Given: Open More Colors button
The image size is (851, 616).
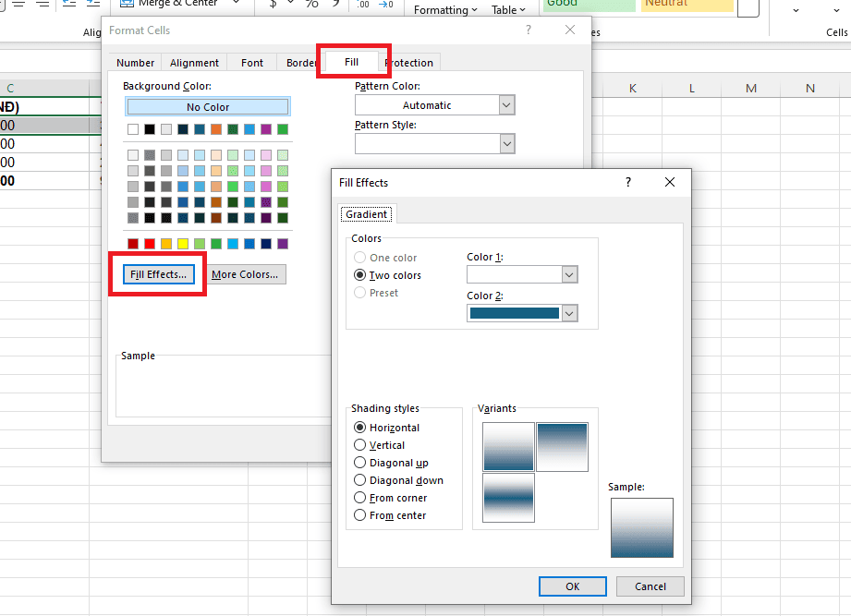Looking at the screenshot, I should click(x=245, y=274).
